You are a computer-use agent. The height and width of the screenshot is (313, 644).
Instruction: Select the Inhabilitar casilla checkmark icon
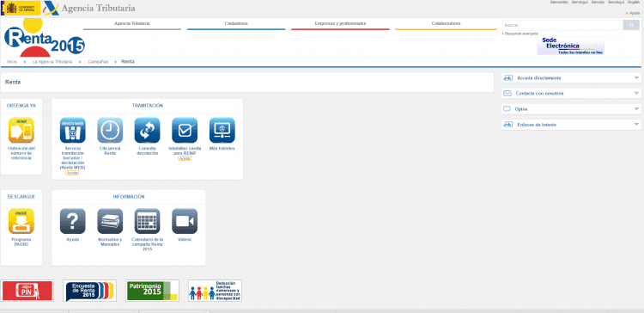(185, 131)
